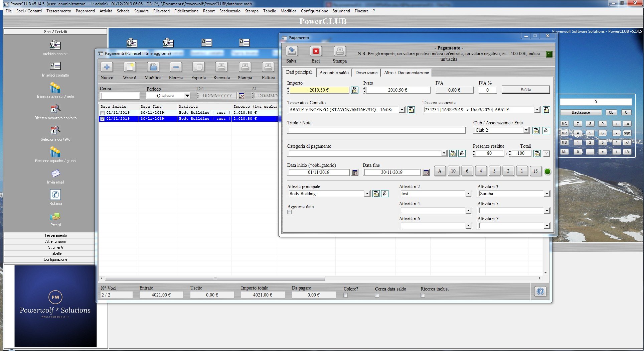Click Modifica icon in Pagamenti toolbar
The image size is (644, 351).
(153, 67)
